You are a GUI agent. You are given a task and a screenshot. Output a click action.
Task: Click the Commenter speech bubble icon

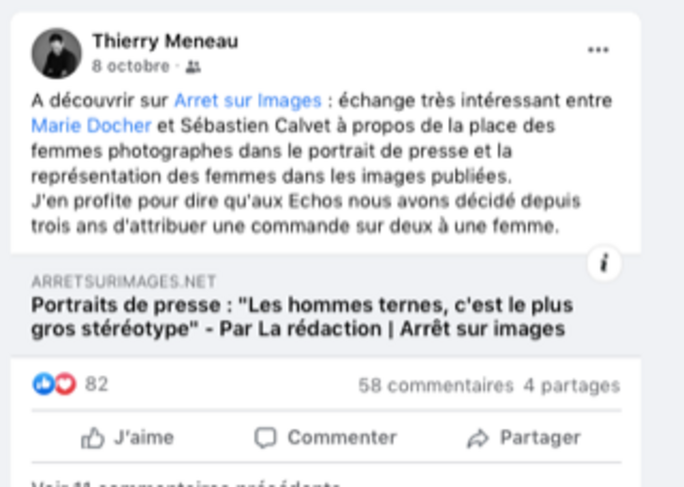click(266, 438)
